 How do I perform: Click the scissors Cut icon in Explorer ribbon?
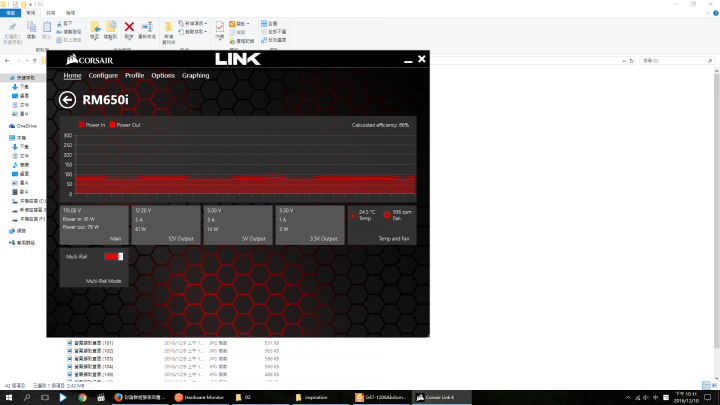pos(59,23)
